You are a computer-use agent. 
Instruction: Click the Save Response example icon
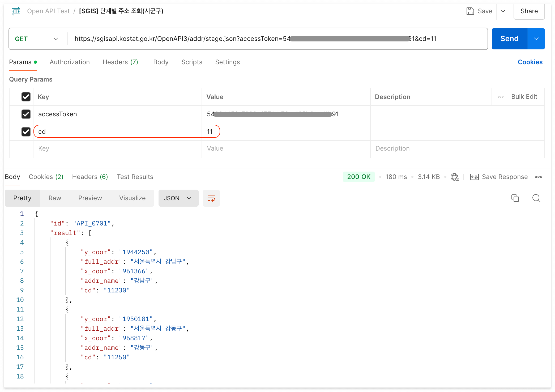(x=474, y=177)
